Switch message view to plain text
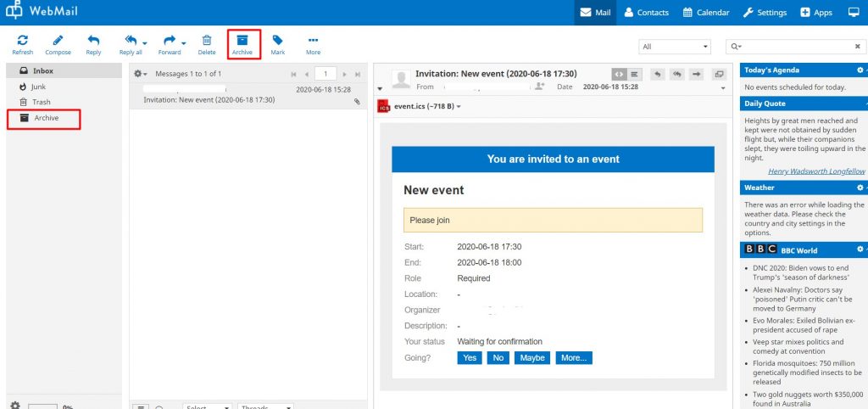 point(635,74)
